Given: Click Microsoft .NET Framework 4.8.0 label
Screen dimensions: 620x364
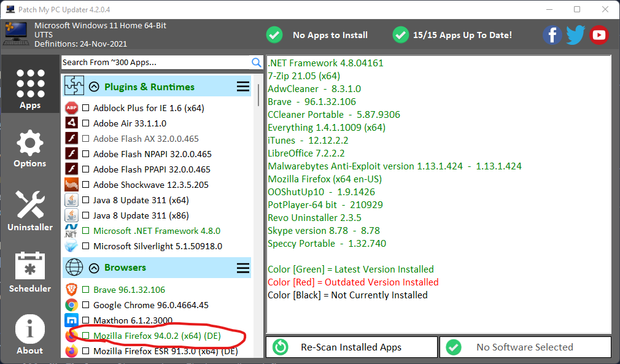Looking at the screenshot, I should coord(157,231).
